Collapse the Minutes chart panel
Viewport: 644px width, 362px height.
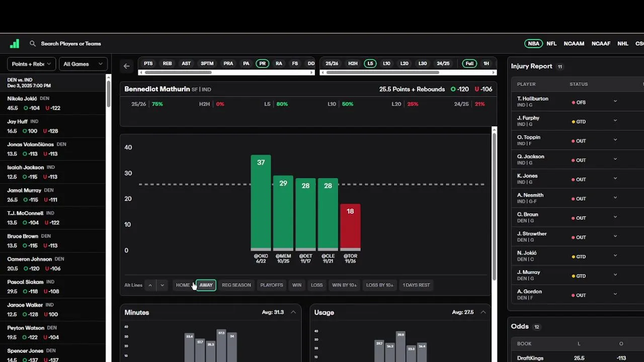[293, 312]
